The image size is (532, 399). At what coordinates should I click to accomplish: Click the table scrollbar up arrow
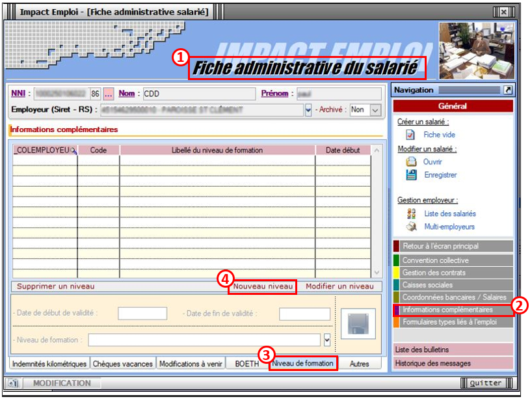[377, 150]
